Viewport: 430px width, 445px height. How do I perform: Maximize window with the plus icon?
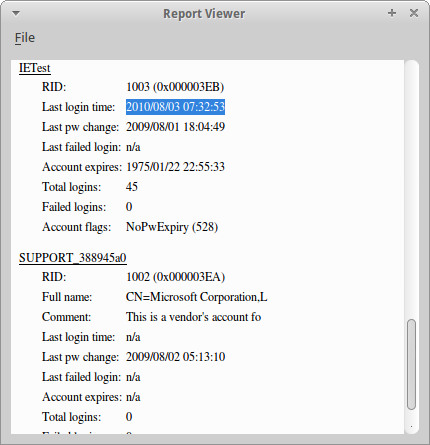click(x=392, y=13)
